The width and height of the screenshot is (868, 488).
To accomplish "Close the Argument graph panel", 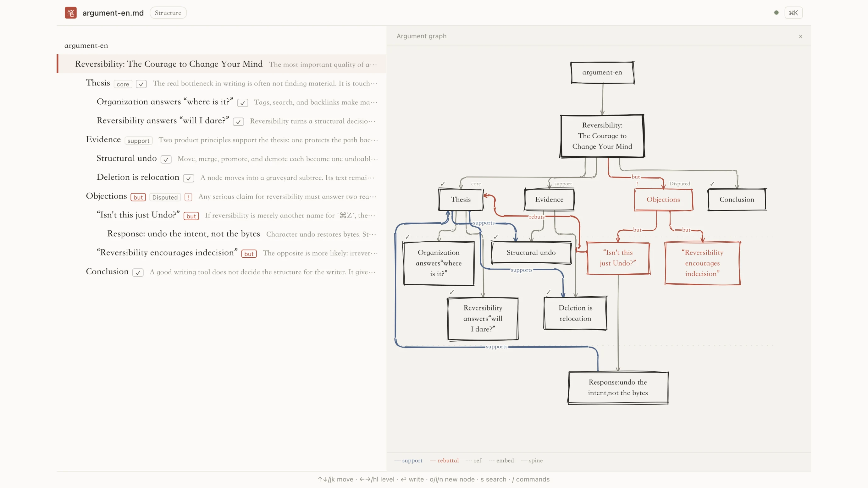I will click(x=801, y=36).
